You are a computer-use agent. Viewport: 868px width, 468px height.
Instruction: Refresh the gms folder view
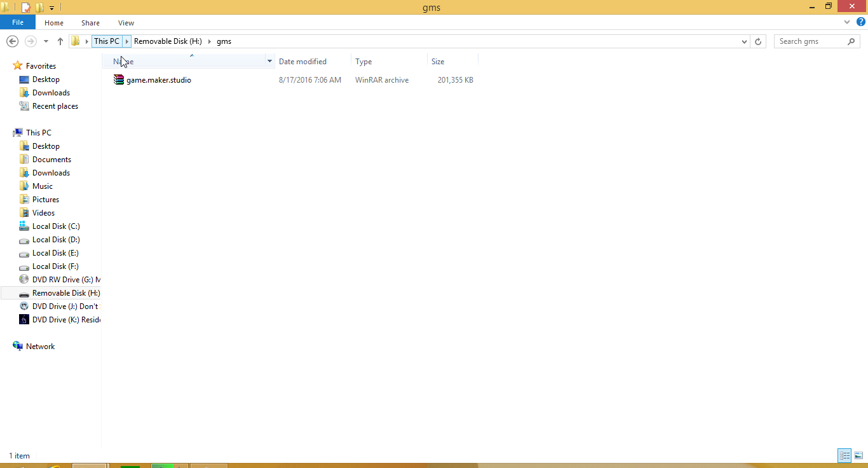pos(757,41)
